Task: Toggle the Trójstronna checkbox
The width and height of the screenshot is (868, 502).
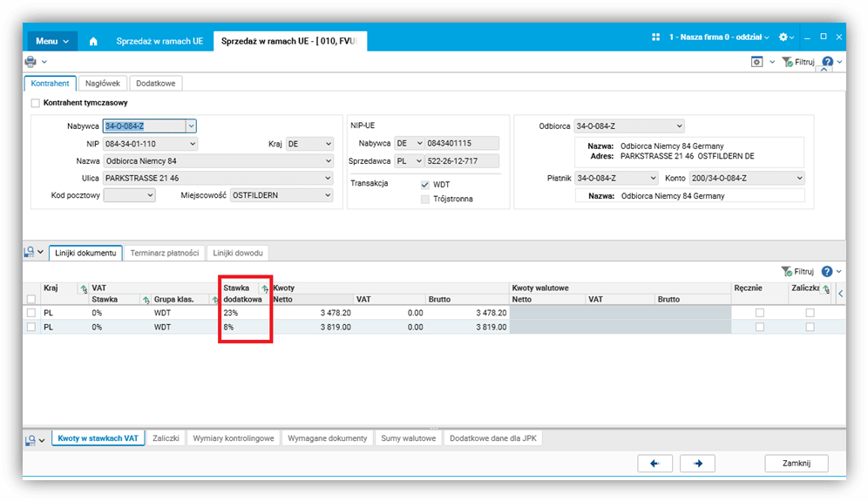Action: tap(425, 200)
